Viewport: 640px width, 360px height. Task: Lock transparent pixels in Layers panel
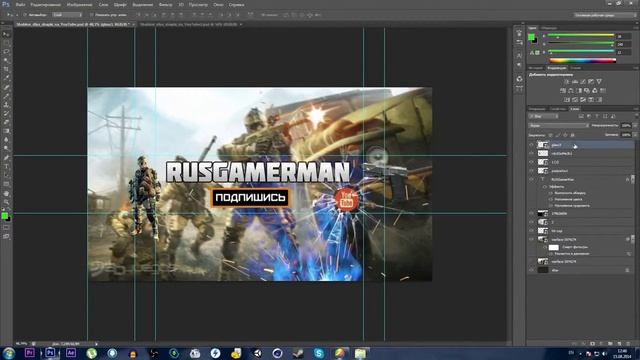tap(550, 135)
